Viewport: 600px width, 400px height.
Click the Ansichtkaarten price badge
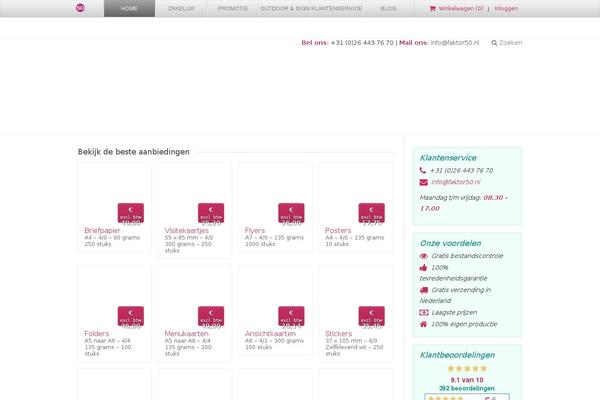(292, 317)
